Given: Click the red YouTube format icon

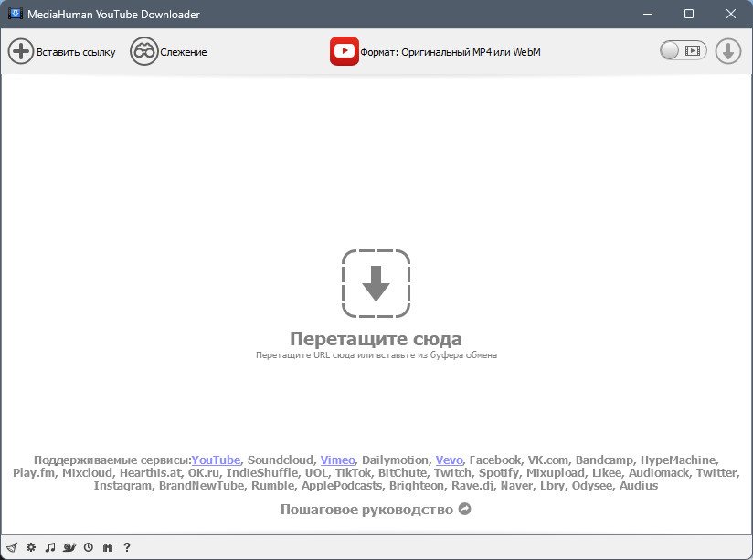Looking at the screenshot, I should (344, 51).
